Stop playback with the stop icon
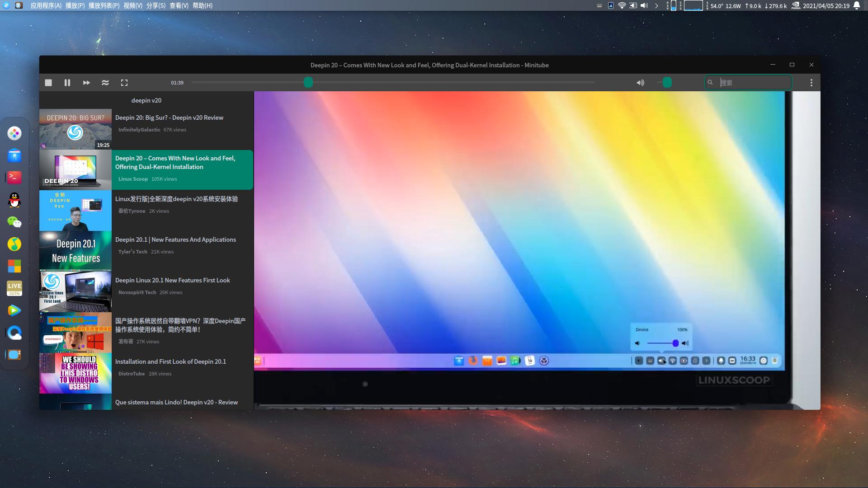The height and width of the screenshot is (488, 868). (x=48, y=83)
